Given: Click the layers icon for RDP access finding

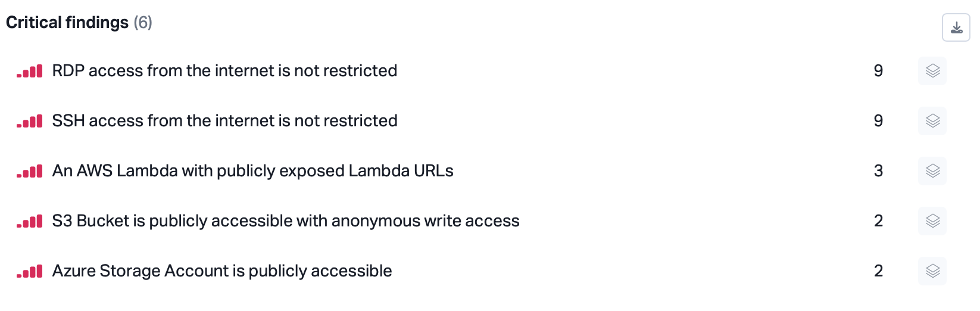Looking at the screenshot, I should (932, 71).
